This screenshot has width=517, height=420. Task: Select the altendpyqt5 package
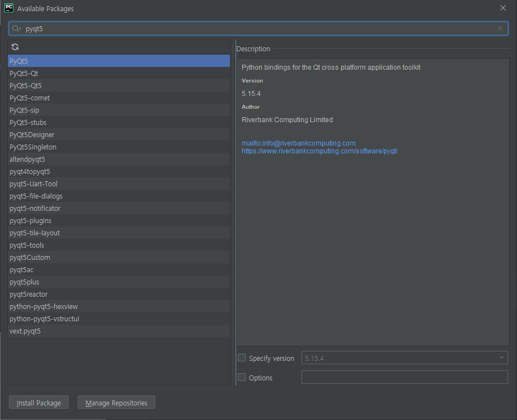(x=119, y=160)
